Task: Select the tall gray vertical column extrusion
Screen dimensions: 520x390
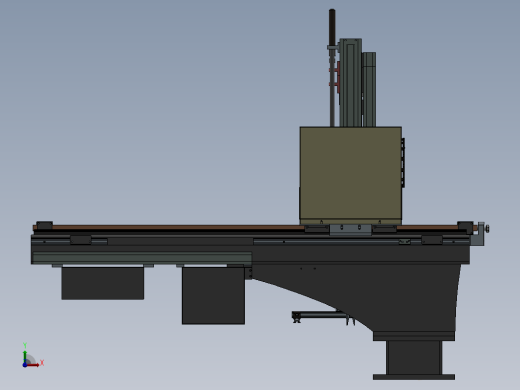Action: click(350, 83)
